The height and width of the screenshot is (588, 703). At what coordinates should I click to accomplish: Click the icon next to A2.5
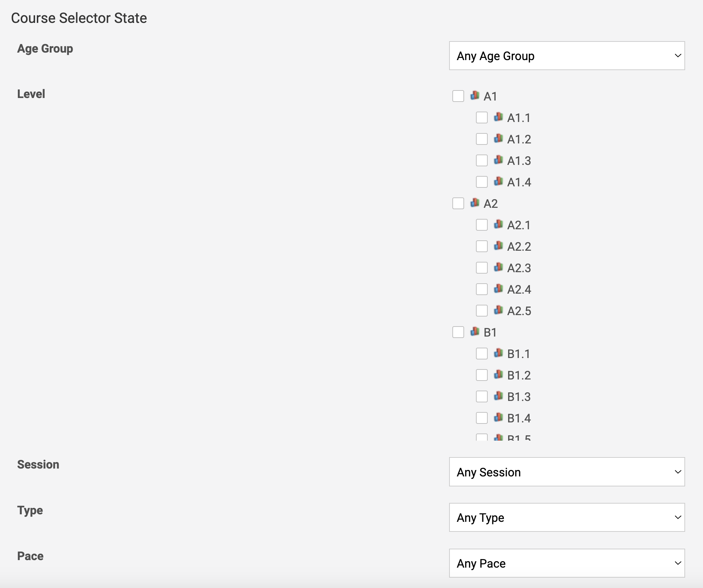(x=498, y=310)
